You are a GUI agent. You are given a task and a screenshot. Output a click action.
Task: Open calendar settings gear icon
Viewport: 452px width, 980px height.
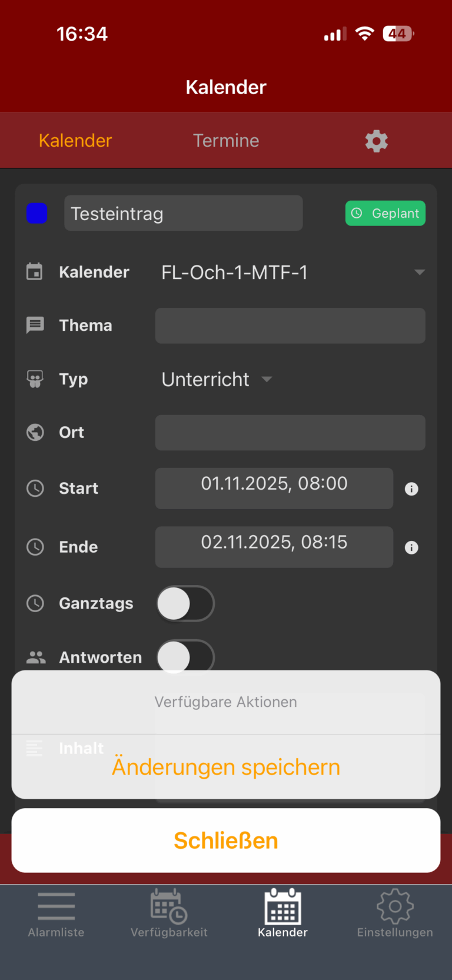click(x=376, y=141)
